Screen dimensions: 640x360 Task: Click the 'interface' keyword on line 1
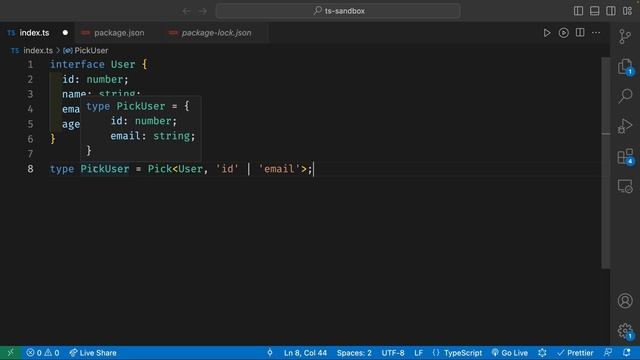(x=77, y=64)
